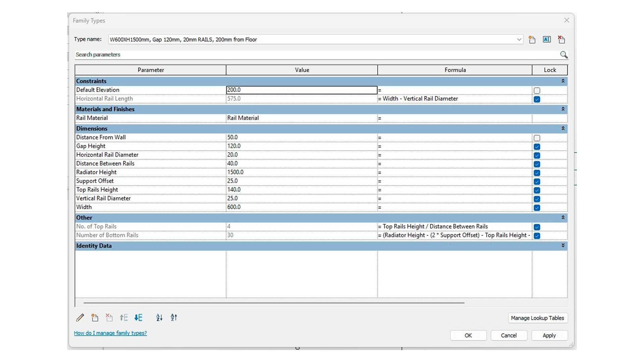
Task: Sort parameters in descending order
Action: [174, 317]
